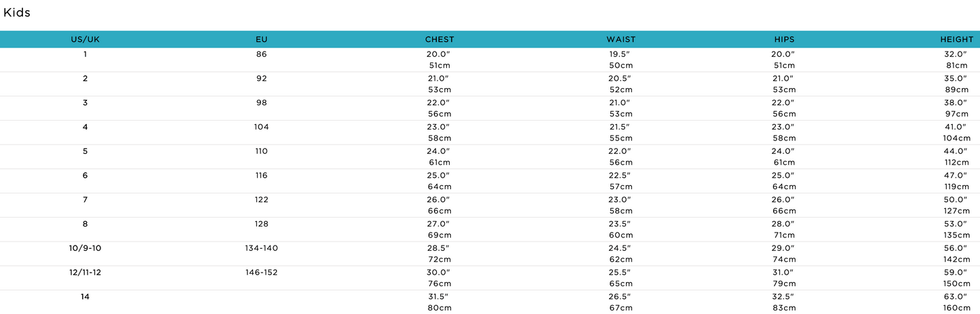Click the Kids heading above the table
This screenshot has height=314, width=980.
tap(17, 13)
